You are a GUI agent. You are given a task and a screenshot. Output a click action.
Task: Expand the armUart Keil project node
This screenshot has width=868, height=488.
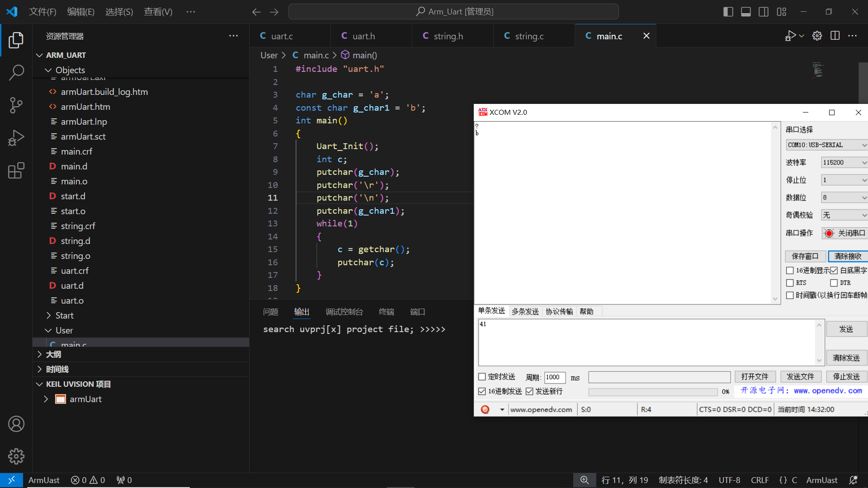(x=46, y=399)
